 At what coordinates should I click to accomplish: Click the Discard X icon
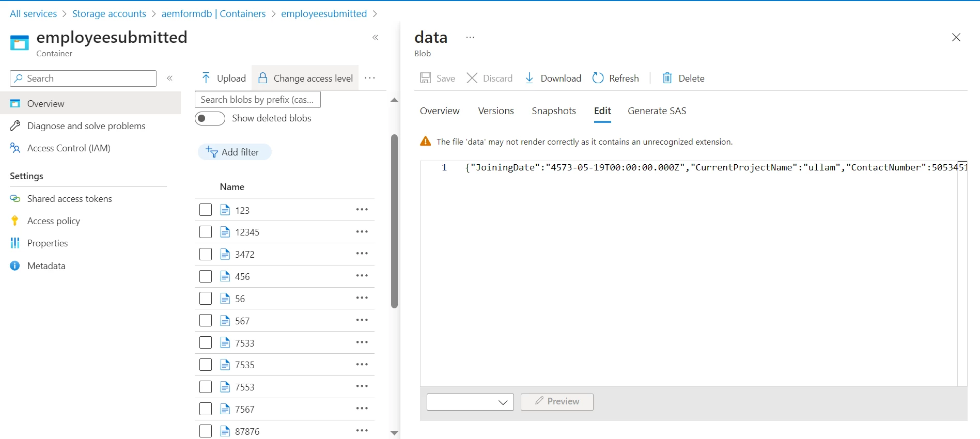472,78
